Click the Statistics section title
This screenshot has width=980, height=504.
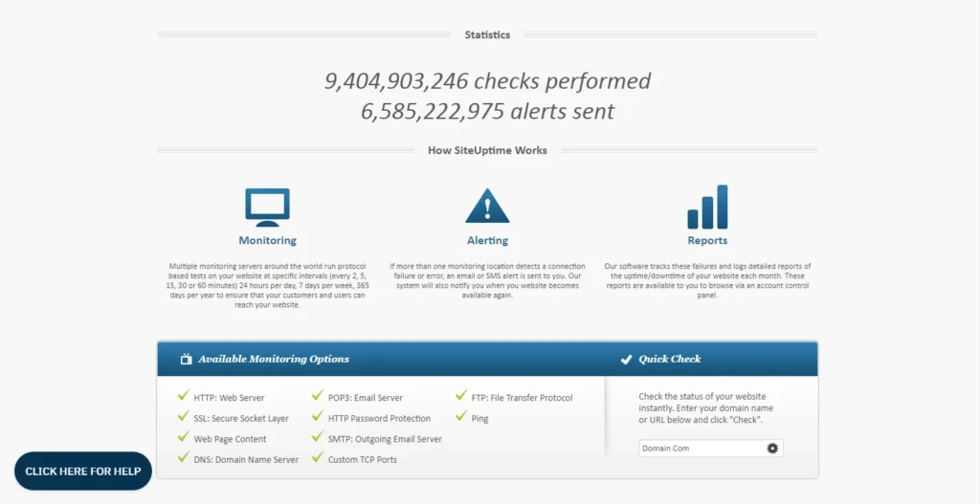click(487, 35)
